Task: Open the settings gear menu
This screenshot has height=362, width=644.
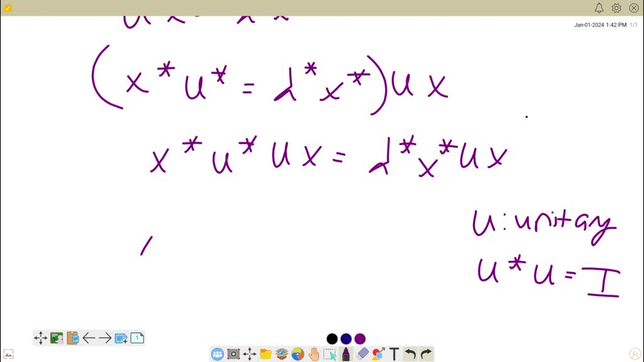Action: pos(616,8)
